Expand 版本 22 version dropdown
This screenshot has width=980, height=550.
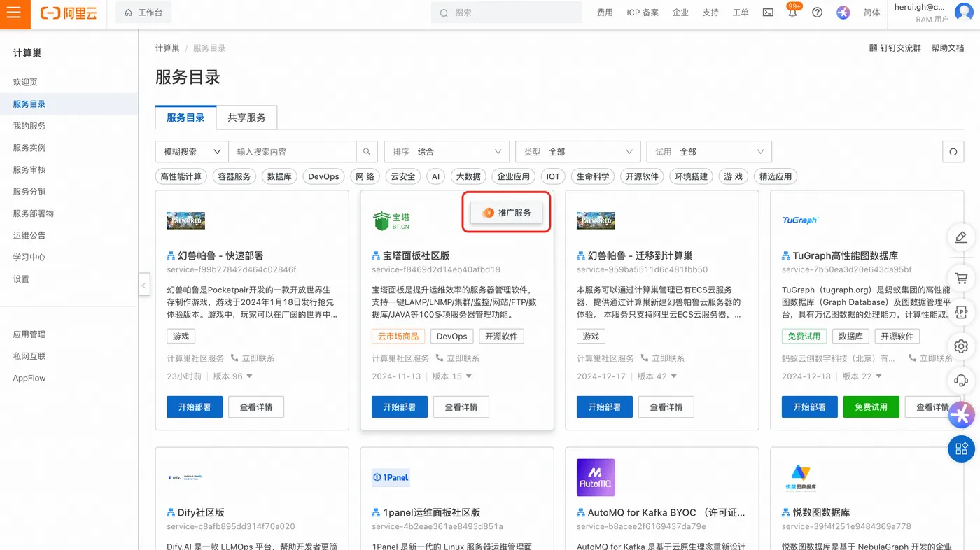(862, 376)
